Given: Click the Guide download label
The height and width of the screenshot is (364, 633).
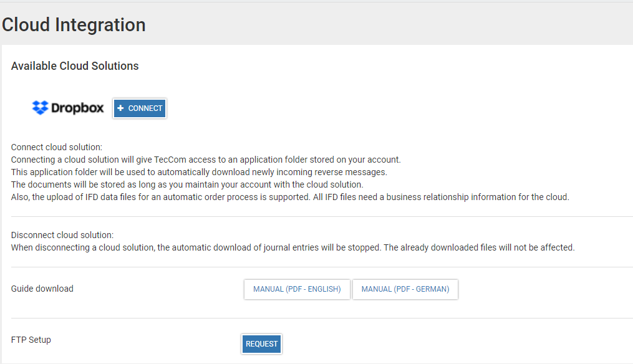Looking at the screenshot, I should coord(42,289).
